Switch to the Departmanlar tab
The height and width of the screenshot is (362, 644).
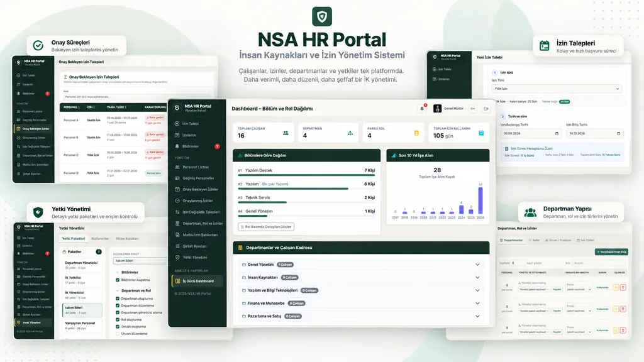[x=511, y=240]
